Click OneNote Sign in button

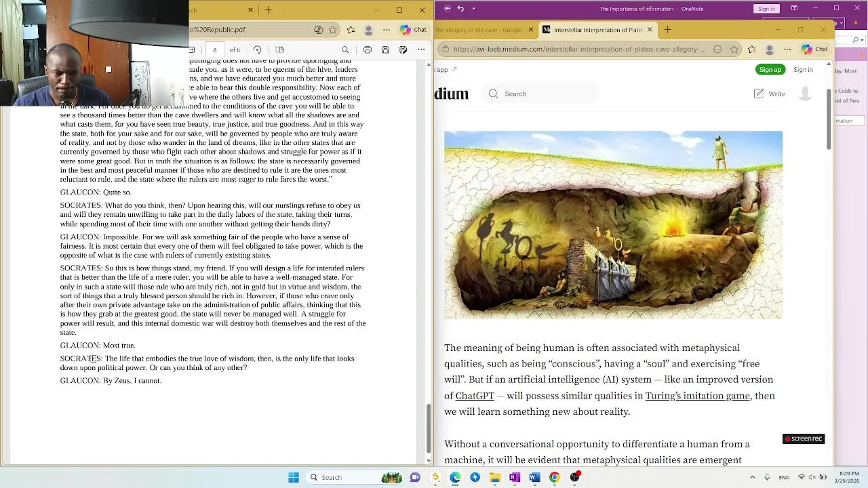766,9
